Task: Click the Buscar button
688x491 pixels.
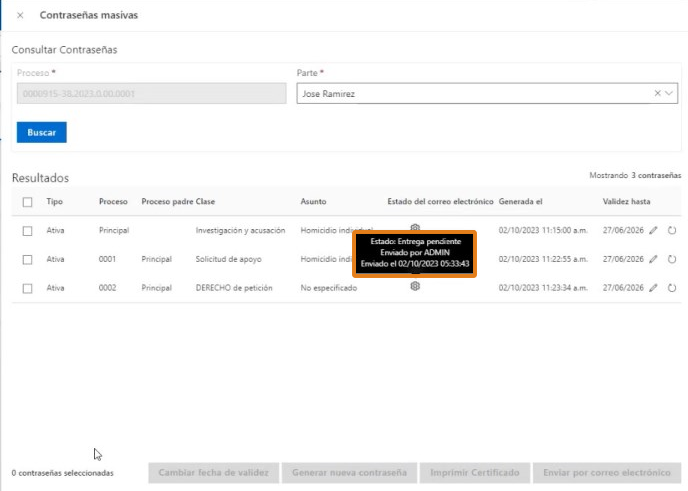Action: [x=42, y=132]
